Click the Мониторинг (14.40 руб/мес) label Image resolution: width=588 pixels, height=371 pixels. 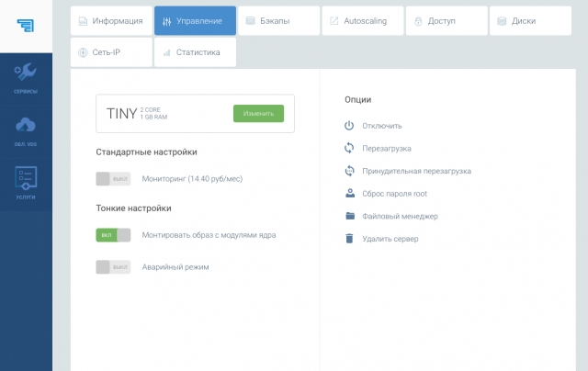192,179
